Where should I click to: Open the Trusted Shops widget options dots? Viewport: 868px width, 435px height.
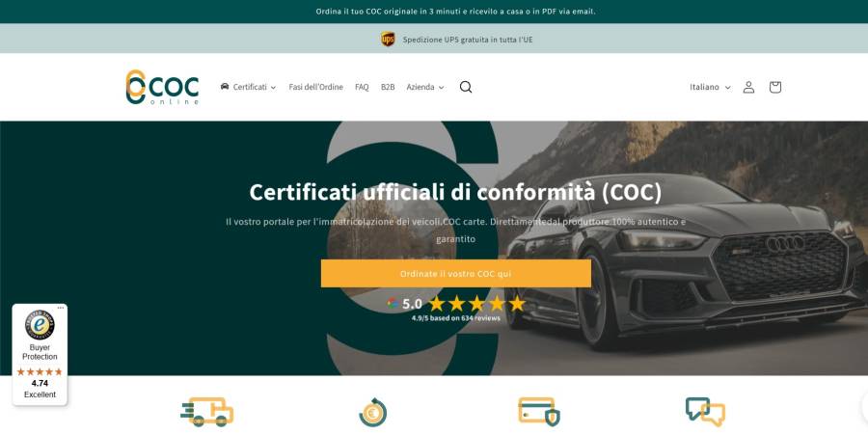pos(61,308)
